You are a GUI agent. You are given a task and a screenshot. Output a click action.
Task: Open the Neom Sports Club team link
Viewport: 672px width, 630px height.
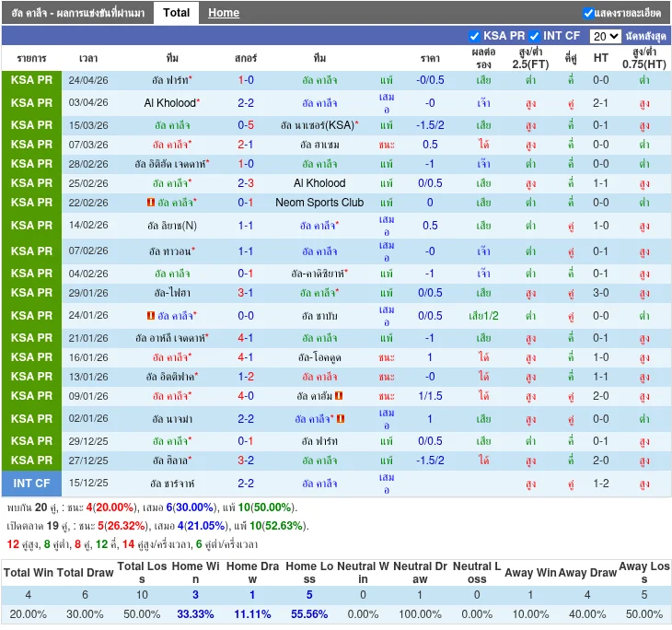click(319, 203)
